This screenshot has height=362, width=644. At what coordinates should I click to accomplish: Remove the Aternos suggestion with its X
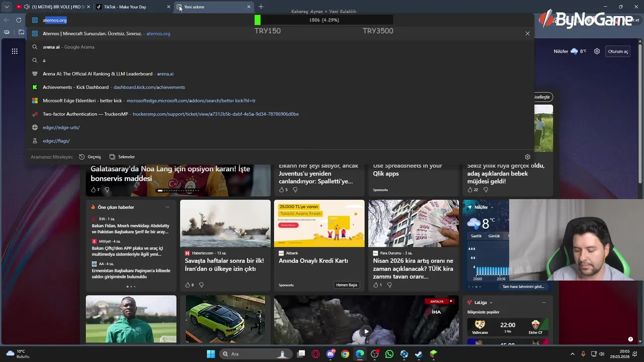point(527,34)
